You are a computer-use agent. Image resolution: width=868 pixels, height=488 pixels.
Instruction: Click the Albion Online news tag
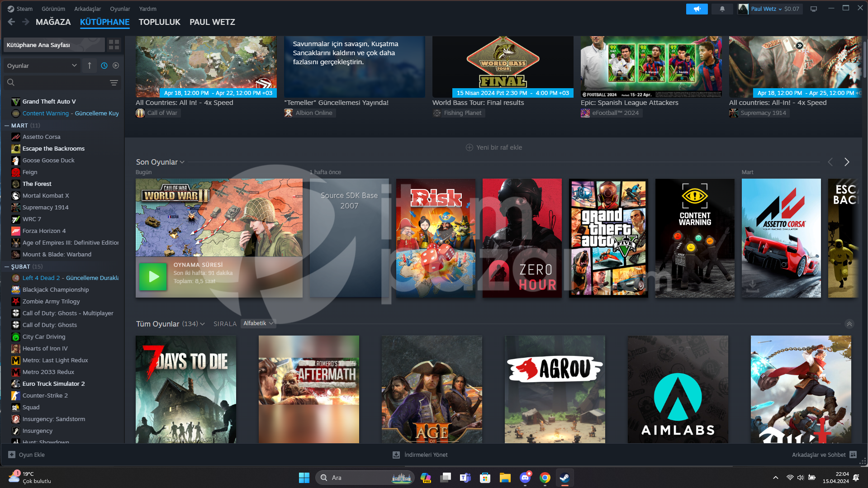pos(310,113)
